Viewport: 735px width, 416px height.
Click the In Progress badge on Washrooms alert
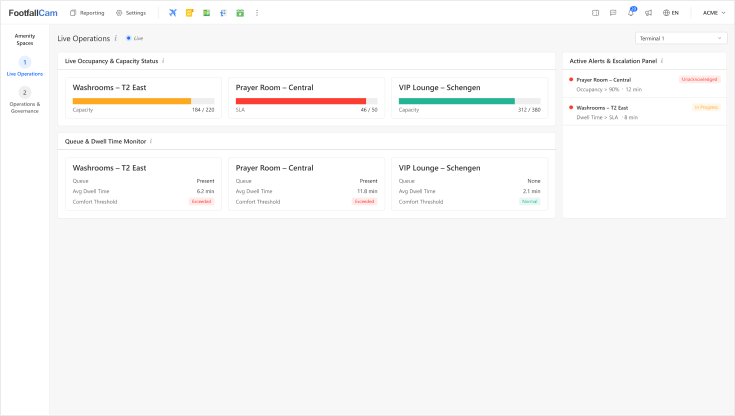click(706, 107)
